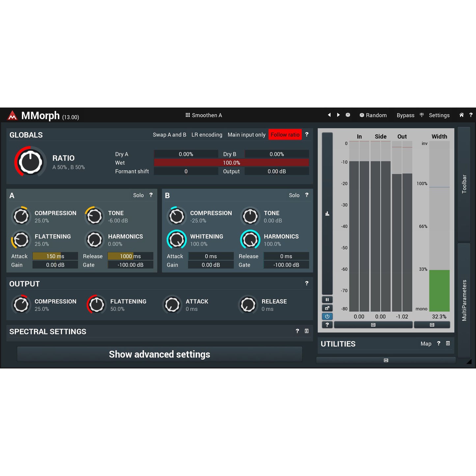Pop out the meters into separate window
The width and height of the screenshot is (476, 476).
[327, 308]
